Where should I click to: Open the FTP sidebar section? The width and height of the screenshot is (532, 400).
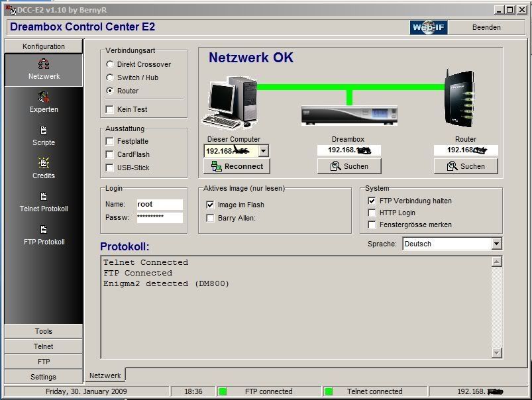tap(44, 362)
